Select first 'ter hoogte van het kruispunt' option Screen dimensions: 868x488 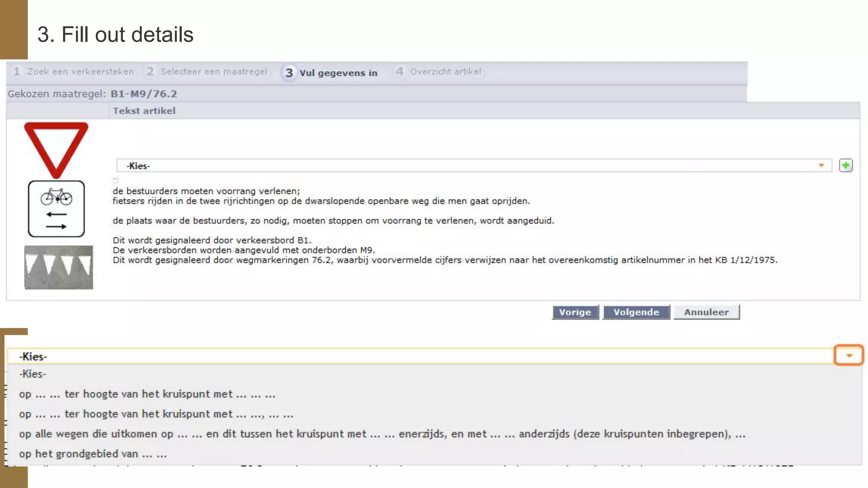(x=147, y=394)
